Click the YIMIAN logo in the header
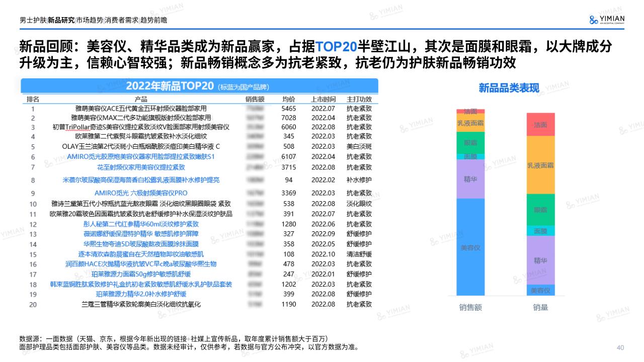 606,20
